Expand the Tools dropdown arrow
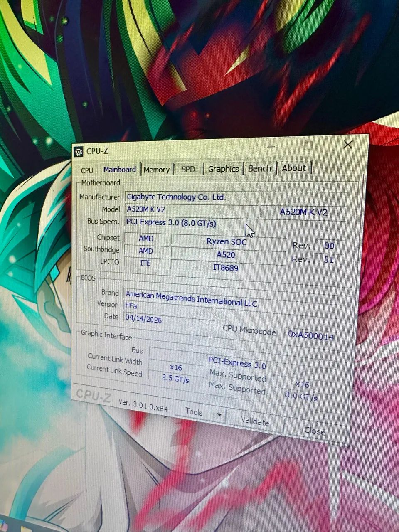This screenshot has width=399, height=532. click(219, 415)
